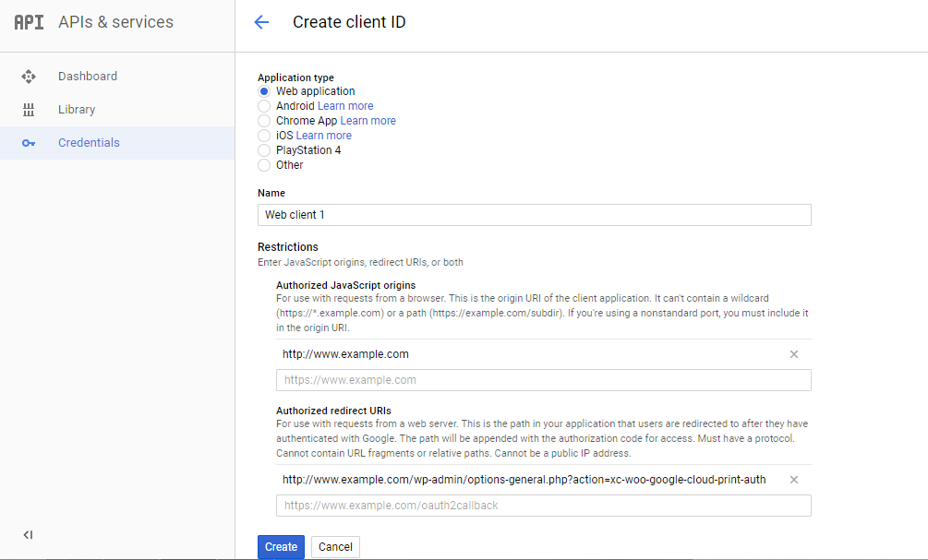
Task: Click the blue Create button
Action: click(x=281, y=547)
